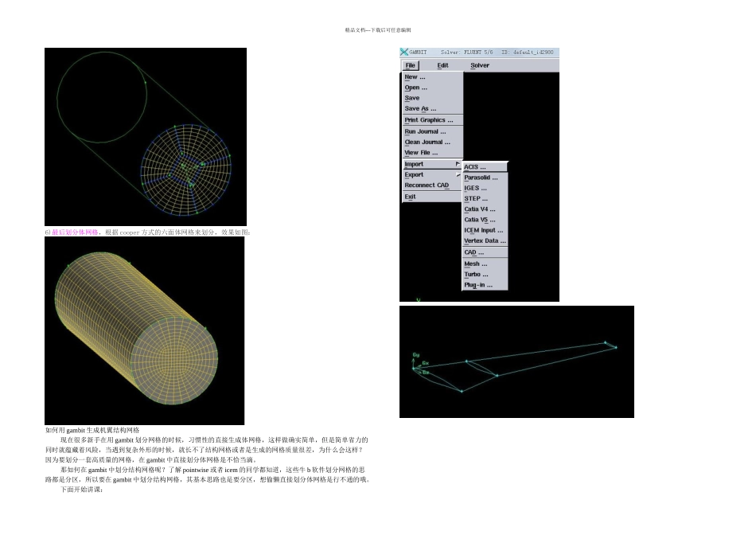Click Vertex Data import entry
The width and height of the screenshot is (756, 535).
pyautogui.click(x=485, y=240)
